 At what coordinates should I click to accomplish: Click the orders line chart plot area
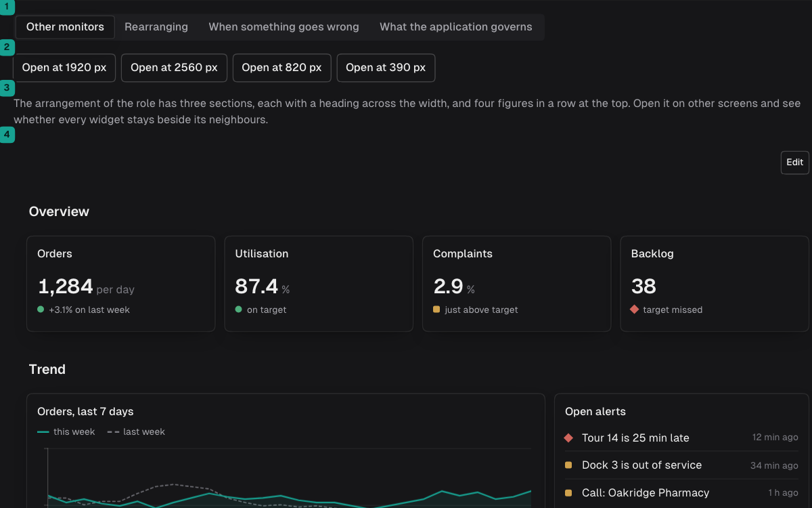[289, 478]
